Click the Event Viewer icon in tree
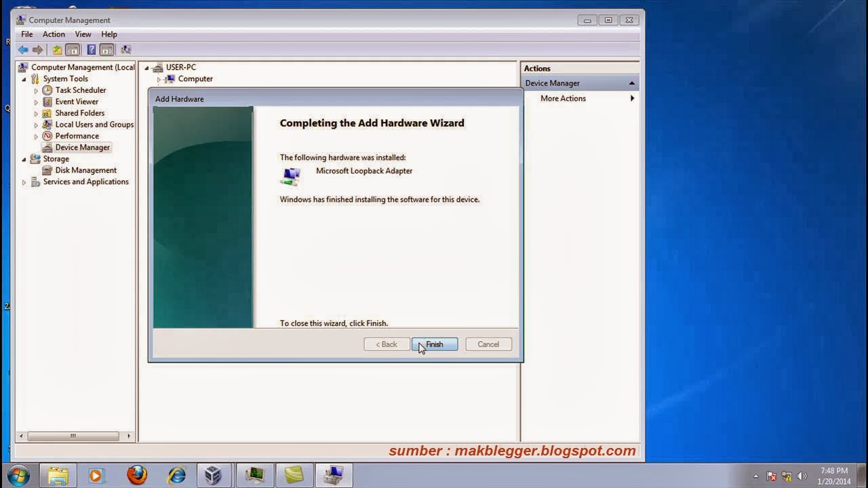The width and height of the screenshot is (868, 488). click(47, 102)
